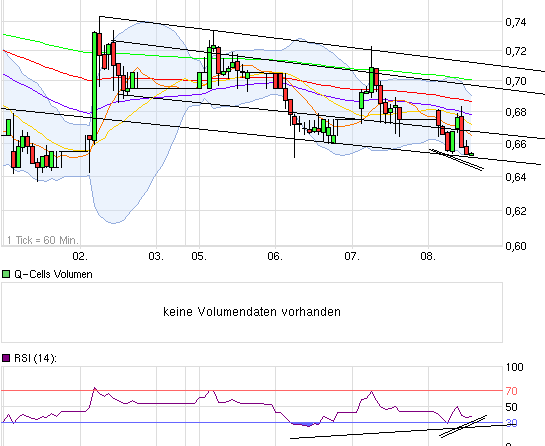The image size is (545, 446).
Task: Click the RSI scale value 50
Action: pyautogui.click(x=512, y=407)
